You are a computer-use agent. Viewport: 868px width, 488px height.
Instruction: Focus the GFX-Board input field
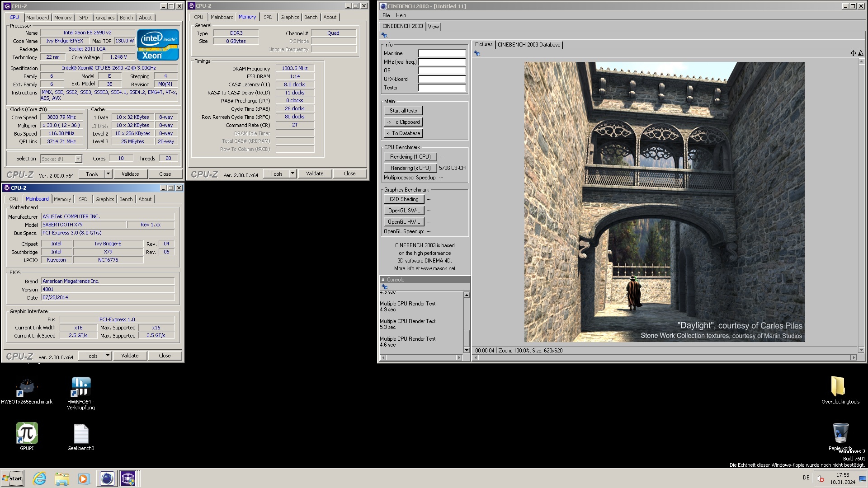[441, 79]
